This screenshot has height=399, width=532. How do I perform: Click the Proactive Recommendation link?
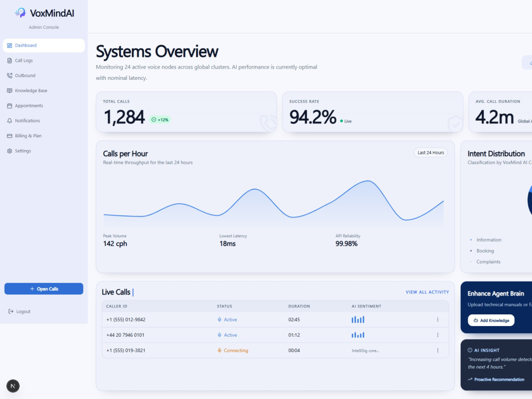pyautogui.click(x=496, y=379)
